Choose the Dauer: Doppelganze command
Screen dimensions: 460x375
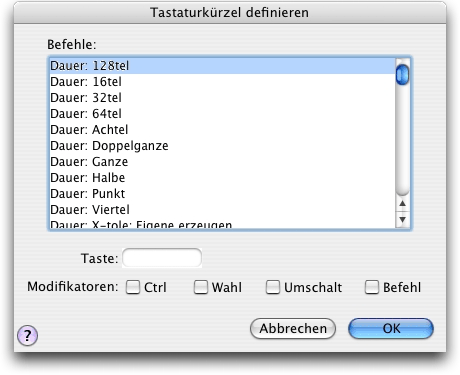[x=222, y=146]
